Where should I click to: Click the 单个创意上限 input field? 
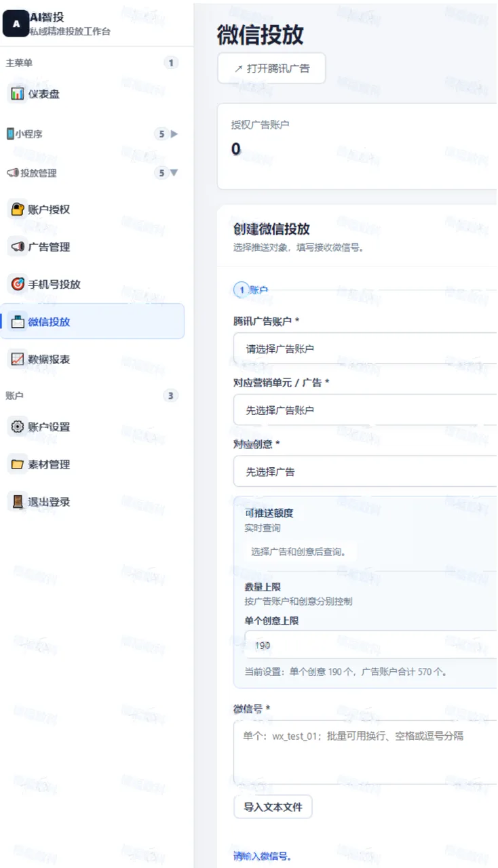[x=370, y=645]
